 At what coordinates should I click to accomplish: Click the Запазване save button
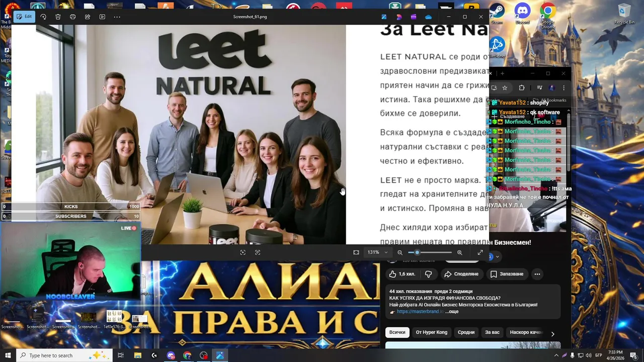tap(507, 274)
